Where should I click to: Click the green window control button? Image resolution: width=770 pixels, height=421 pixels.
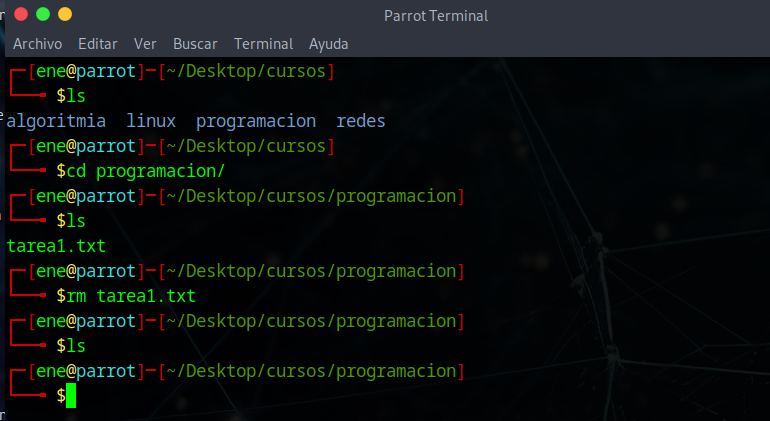[x=43, y=14]
